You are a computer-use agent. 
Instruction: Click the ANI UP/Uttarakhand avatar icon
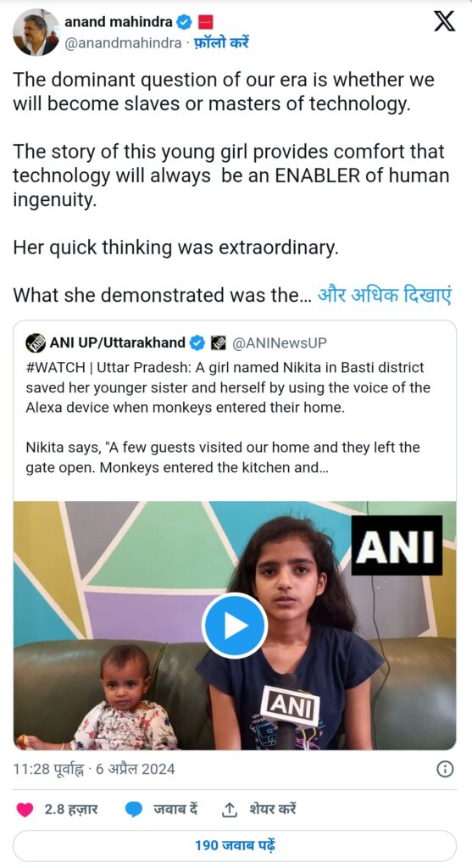pyautogui.click(x=36, y=343)
